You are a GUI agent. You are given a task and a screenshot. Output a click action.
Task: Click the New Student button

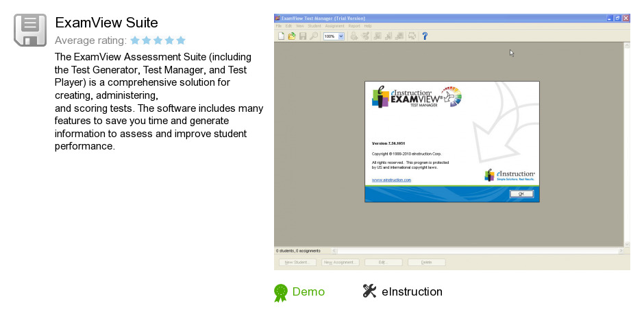(298, 262)
